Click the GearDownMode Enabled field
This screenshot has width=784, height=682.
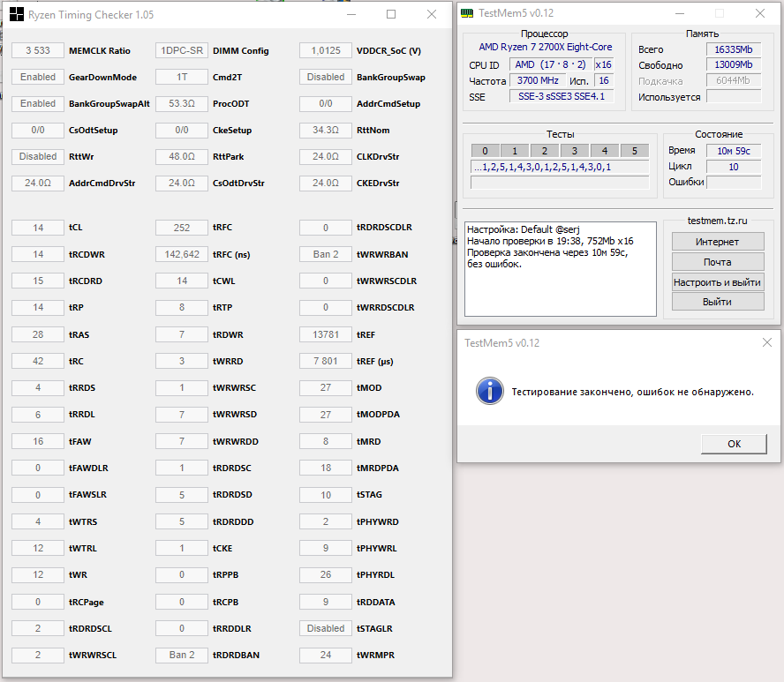point(38,77)
